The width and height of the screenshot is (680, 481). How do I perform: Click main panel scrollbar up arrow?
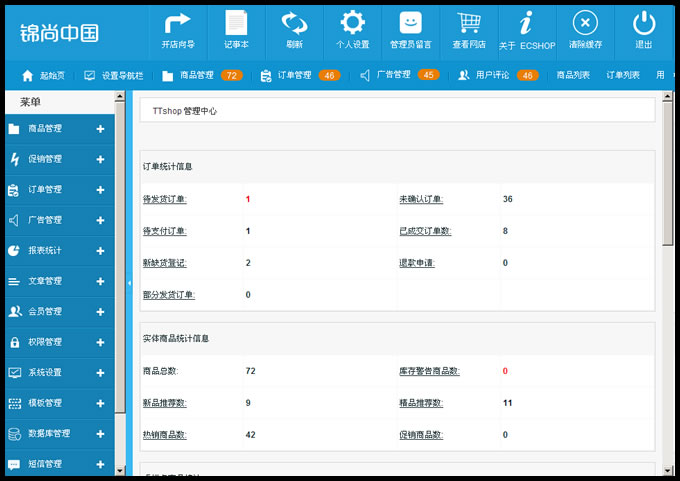(667, 96)
